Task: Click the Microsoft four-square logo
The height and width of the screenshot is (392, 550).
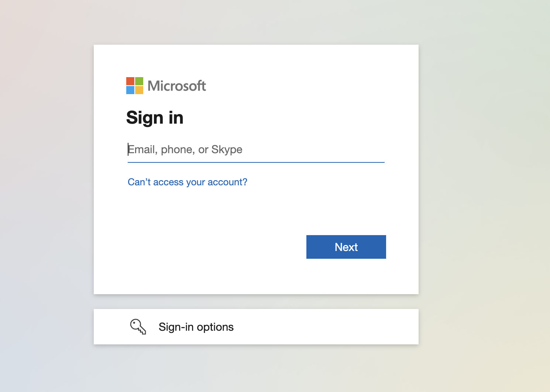Action: point(135,86)
